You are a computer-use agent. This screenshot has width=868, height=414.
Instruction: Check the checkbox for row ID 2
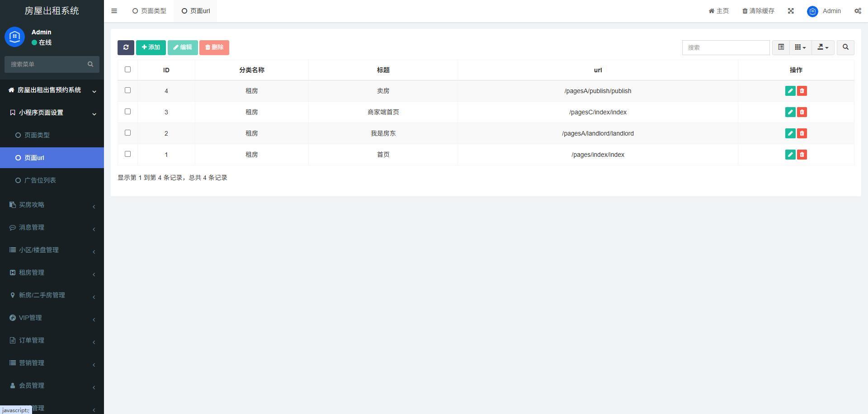click(x=127, y=133)
